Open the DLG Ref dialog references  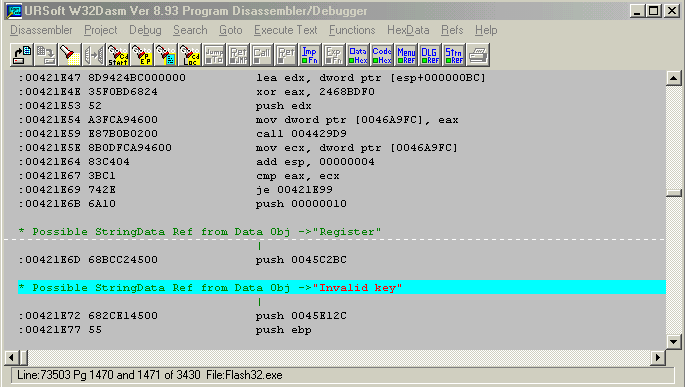coord(430,55)
